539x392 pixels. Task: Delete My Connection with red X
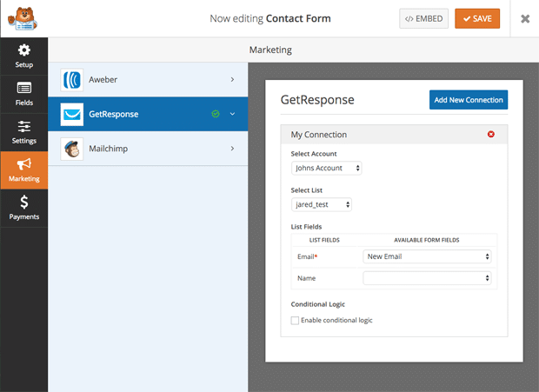(491, 134)
